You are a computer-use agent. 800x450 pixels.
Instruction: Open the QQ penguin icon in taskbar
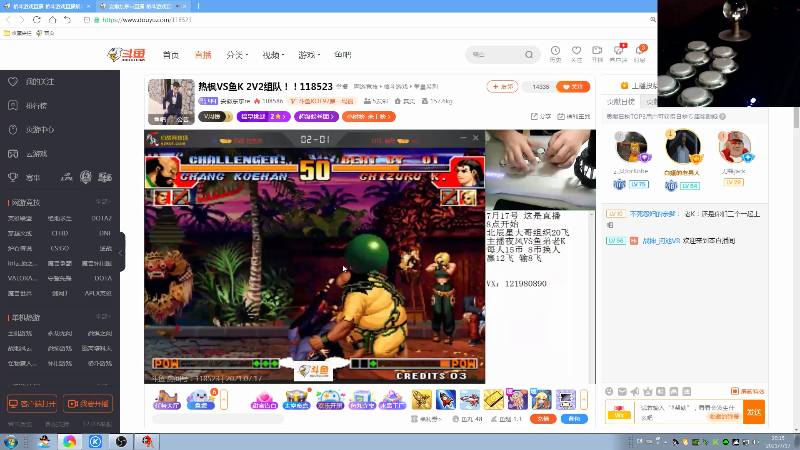44,441
